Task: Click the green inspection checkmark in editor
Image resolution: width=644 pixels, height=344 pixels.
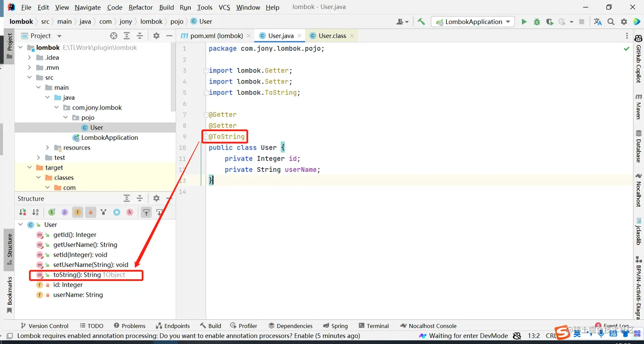Action: (x=627, y=49)
